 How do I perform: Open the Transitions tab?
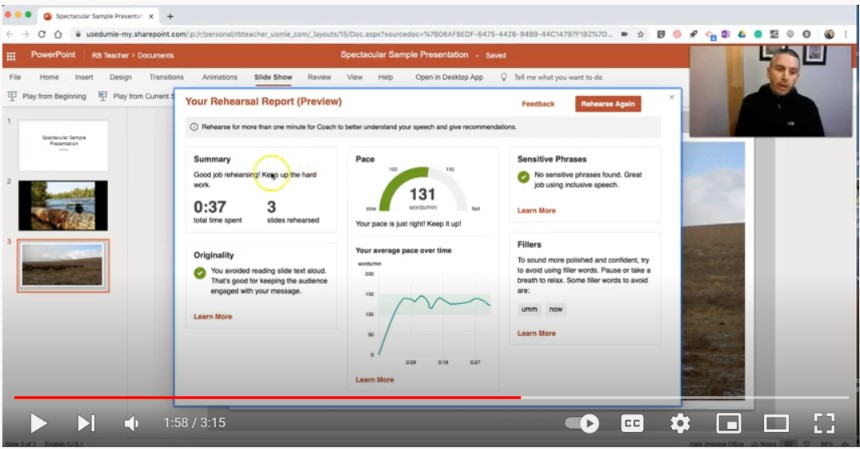pyautogui.click(x=167, y=77)
